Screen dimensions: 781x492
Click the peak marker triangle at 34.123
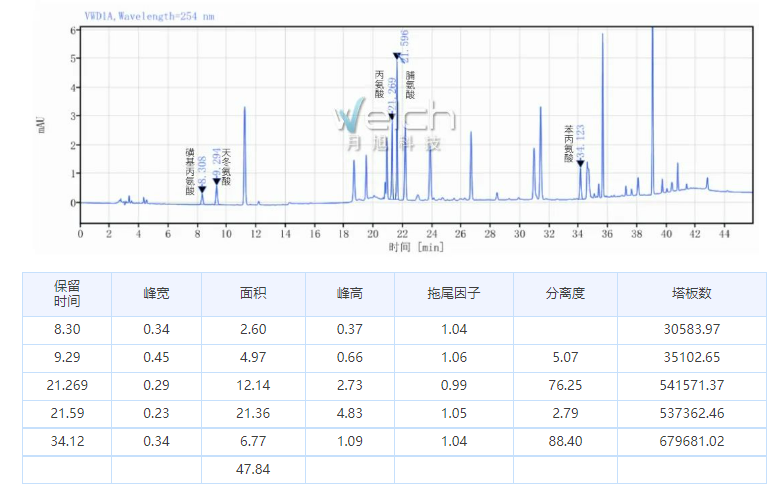pos(580,163)
